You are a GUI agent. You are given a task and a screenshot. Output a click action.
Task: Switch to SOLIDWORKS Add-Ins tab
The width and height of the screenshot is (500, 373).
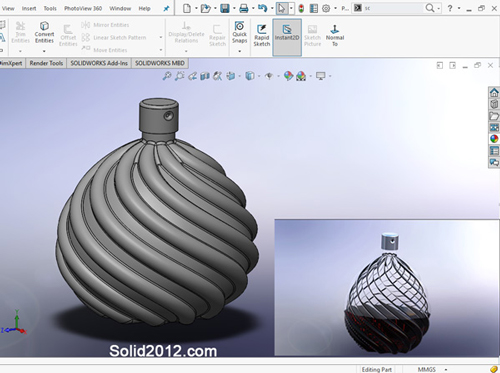point(99,63)
